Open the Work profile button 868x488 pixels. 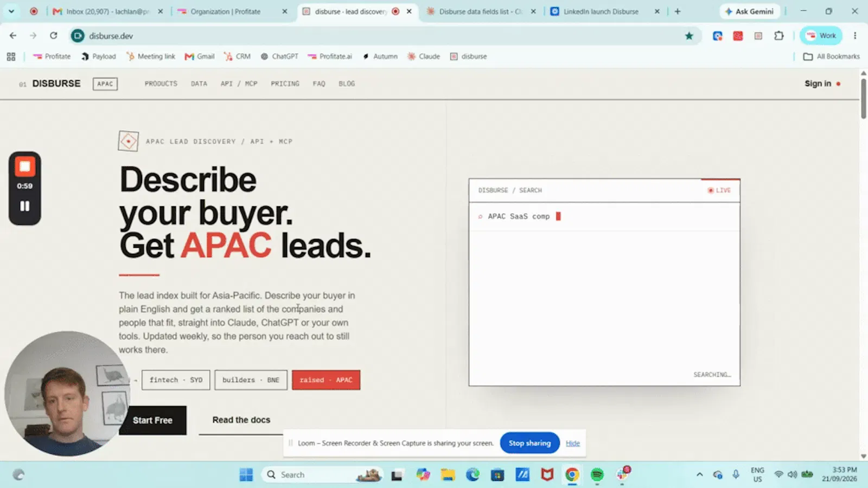click(x=821, y=36)
